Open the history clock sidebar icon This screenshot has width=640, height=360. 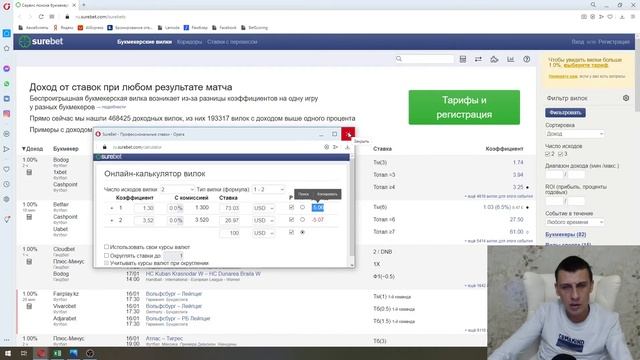(x=7, y=184)
